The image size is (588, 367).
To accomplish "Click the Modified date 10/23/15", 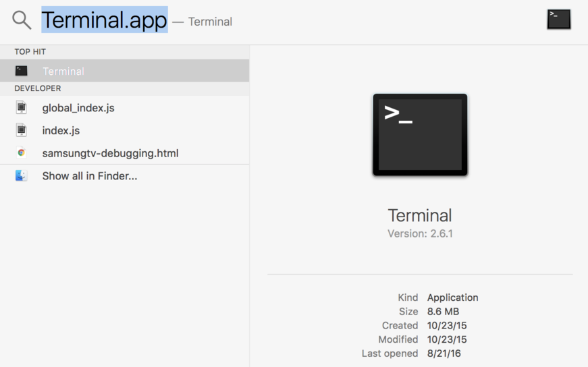I will (x=447, y=339).
